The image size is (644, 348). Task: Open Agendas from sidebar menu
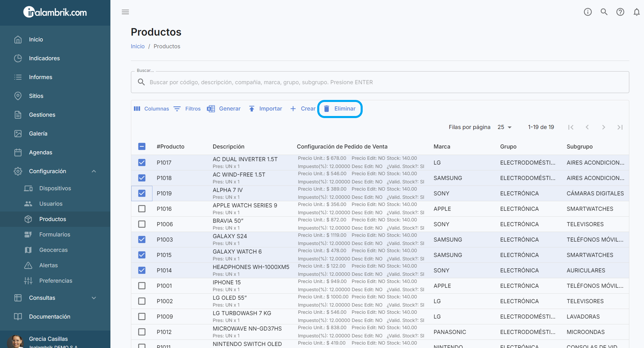[x=41, y=152]
